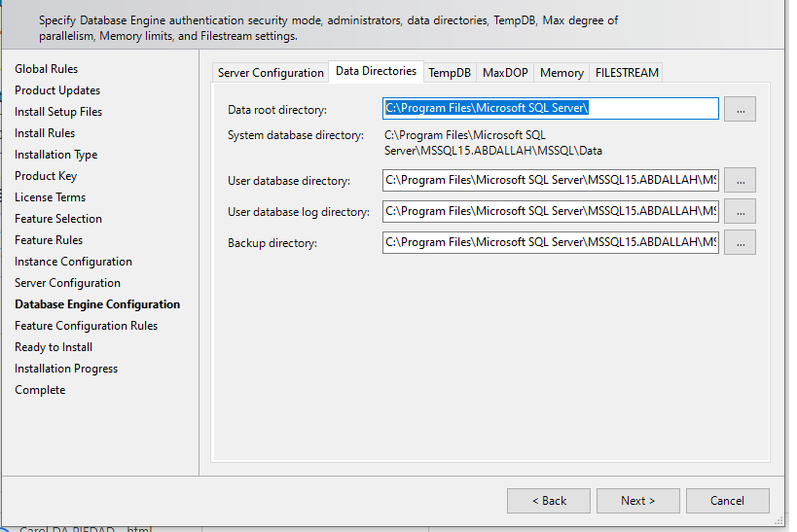The width and height of the screenshot is (797, 532).
Task: Click Instance Configuration in the left pane
Action: (73, 262)
